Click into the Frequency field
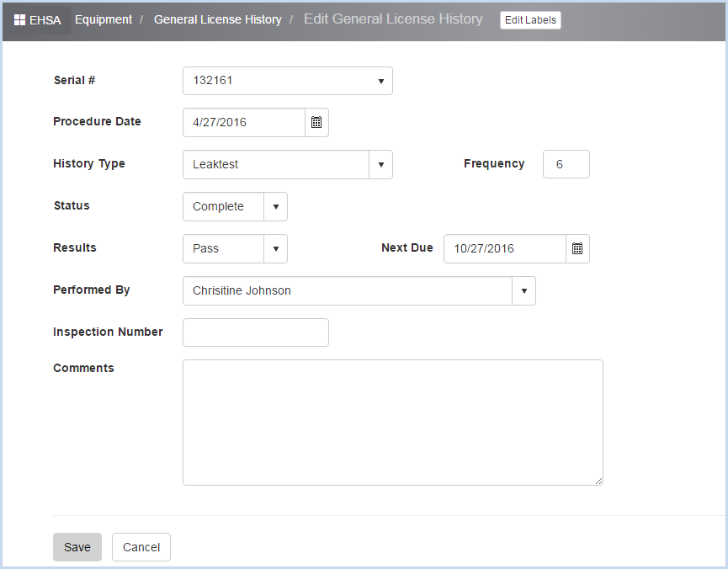 [566, 164]
